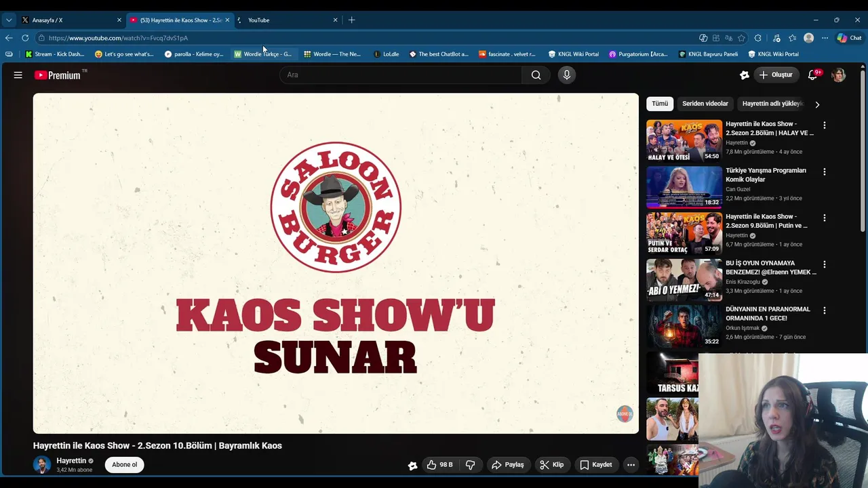Open Copilot Chat button
The image size is (868, 488).
point(849,38)
